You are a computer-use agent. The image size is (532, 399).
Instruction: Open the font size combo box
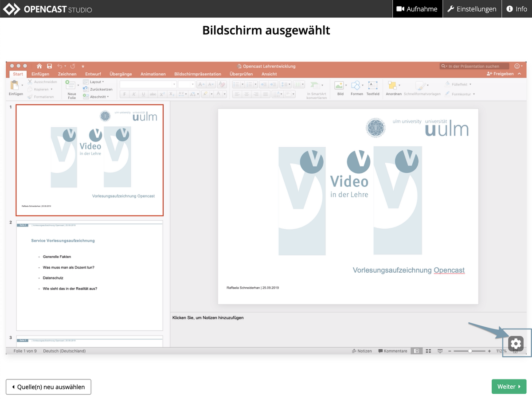187,84
